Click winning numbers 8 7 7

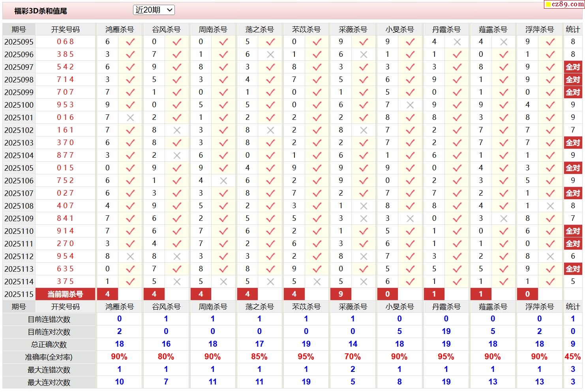pos(65,155)
